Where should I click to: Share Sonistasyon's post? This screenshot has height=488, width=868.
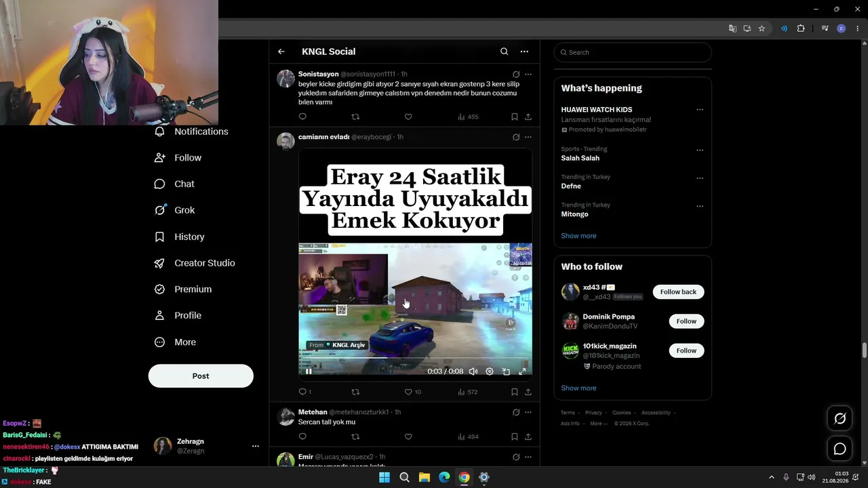[x=528, y=117]
